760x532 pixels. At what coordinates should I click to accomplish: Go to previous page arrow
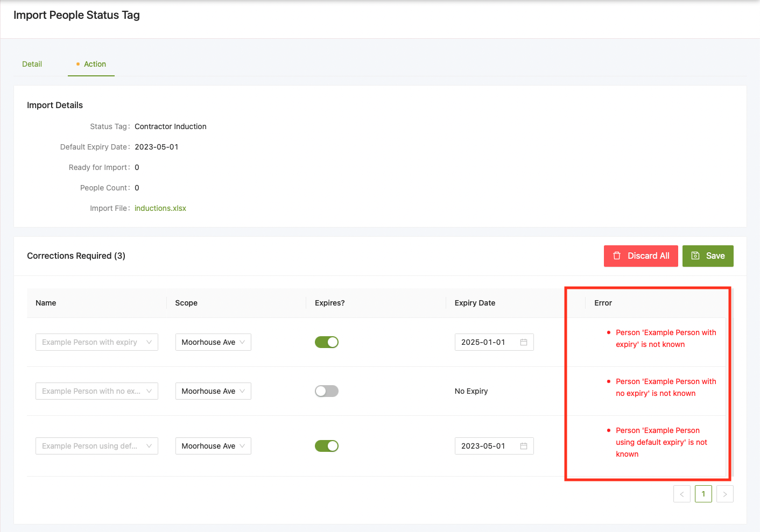tap(681, 494)
